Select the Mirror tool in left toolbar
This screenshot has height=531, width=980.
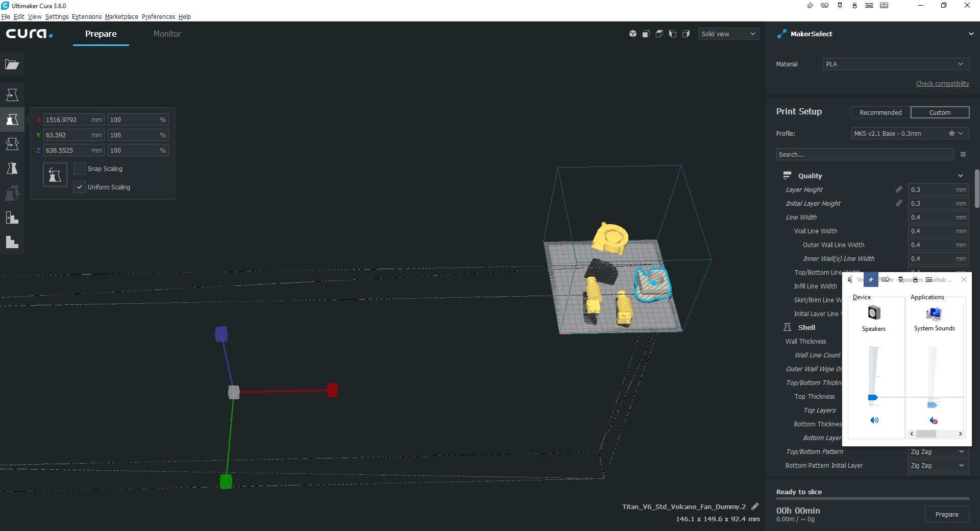12,168
